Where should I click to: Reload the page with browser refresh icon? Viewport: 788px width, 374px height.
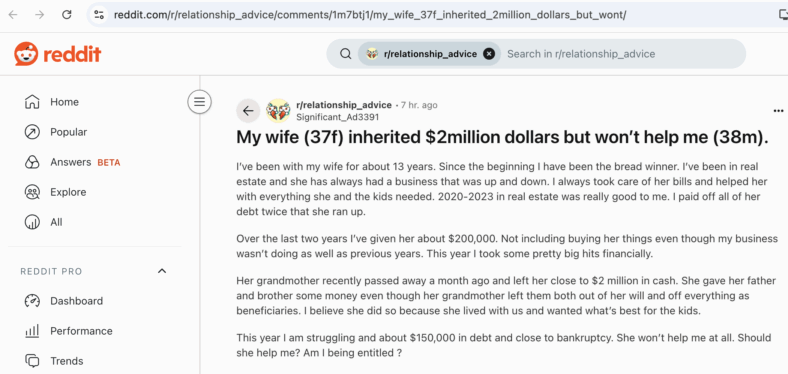pos(66,15)
